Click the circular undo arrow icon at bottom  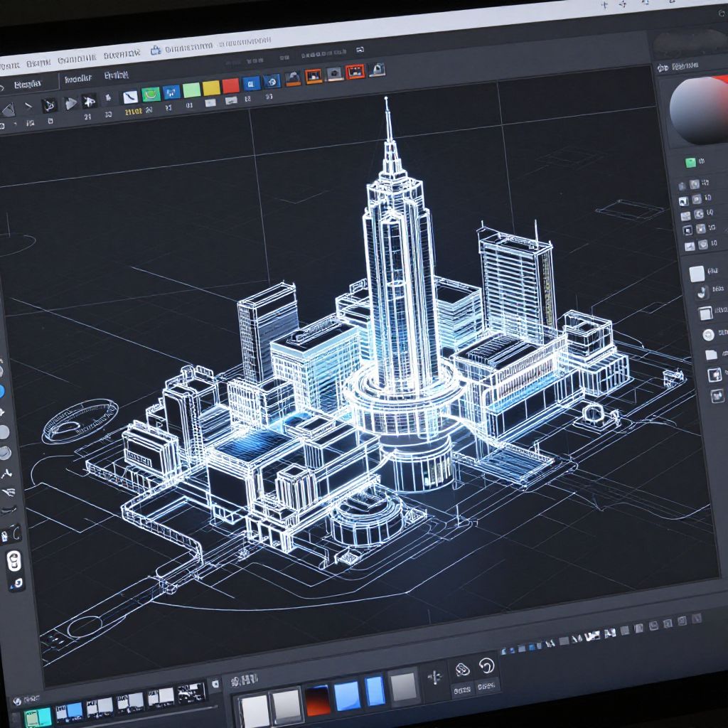(487, 666)
